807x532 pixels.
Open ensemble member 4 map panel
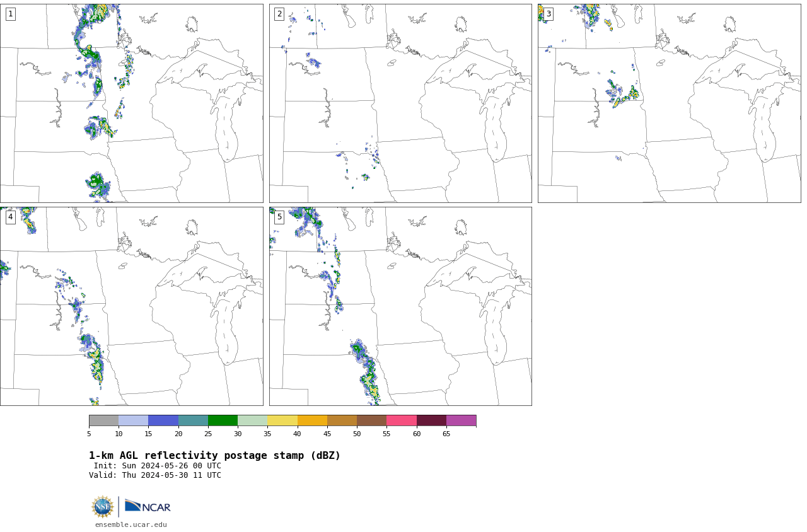[131, 306]
